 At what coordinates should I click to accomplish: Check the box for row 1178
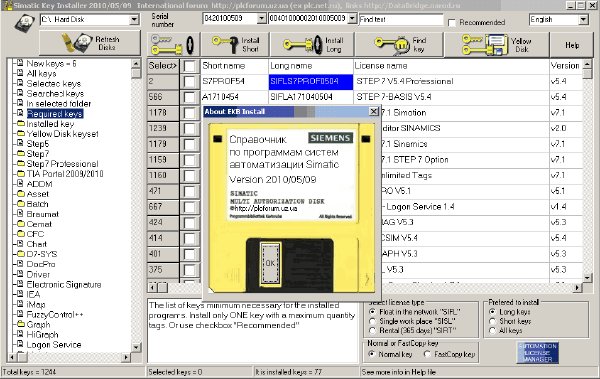189,113
